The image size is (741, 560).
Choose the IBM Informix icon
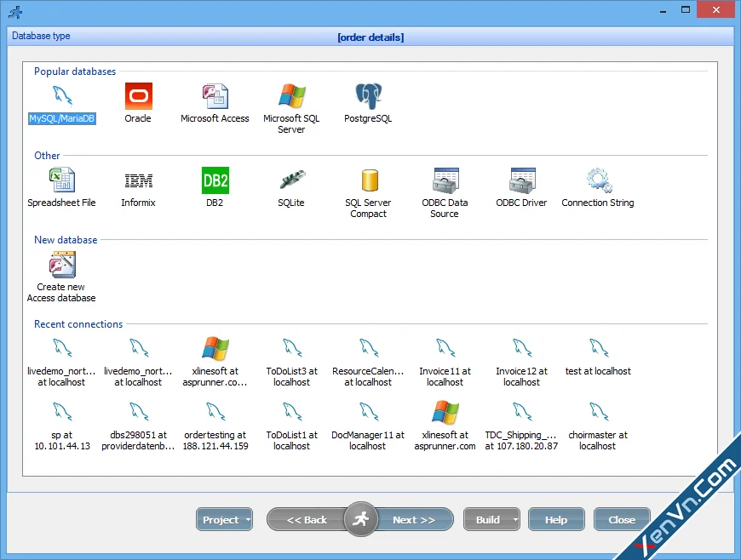click(139, 180)
